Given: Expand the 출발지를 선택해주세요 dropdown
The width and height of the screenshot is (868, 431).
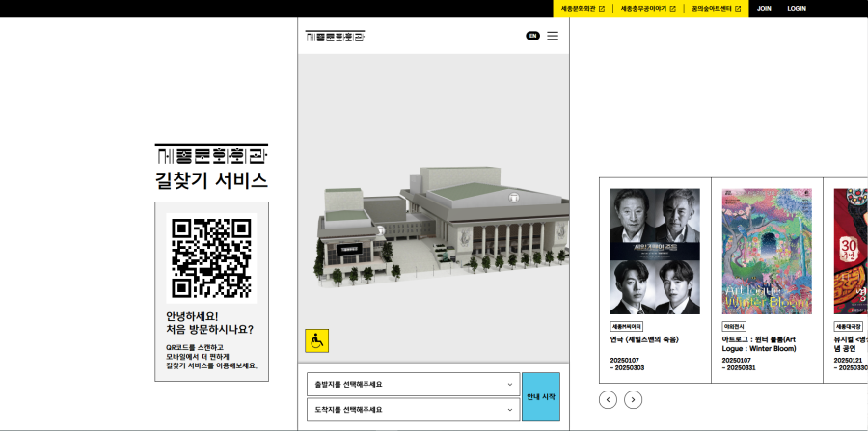Looking at the screenshot, I should [414, 384].
